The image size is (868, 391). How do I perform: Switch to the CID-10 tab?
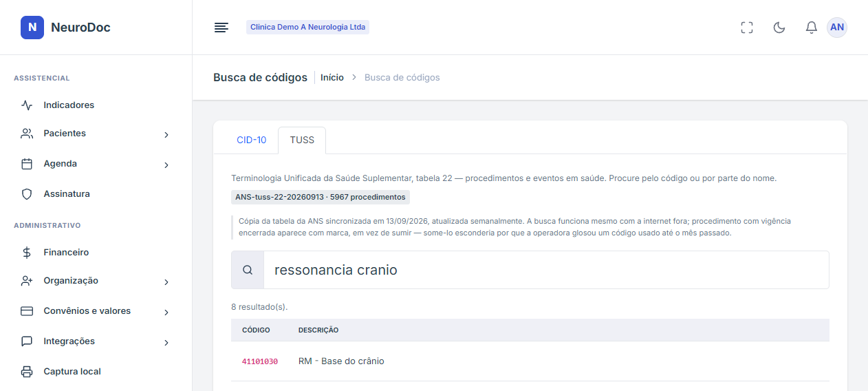pyautogui.click(x=251, y=140)
